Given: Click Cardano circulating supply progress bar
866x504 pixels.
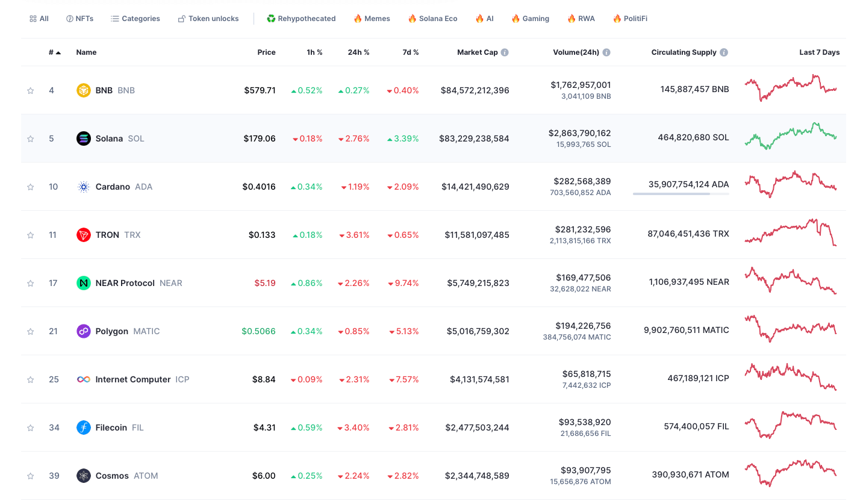Looking at the screenshot, I should pos(681,194).
